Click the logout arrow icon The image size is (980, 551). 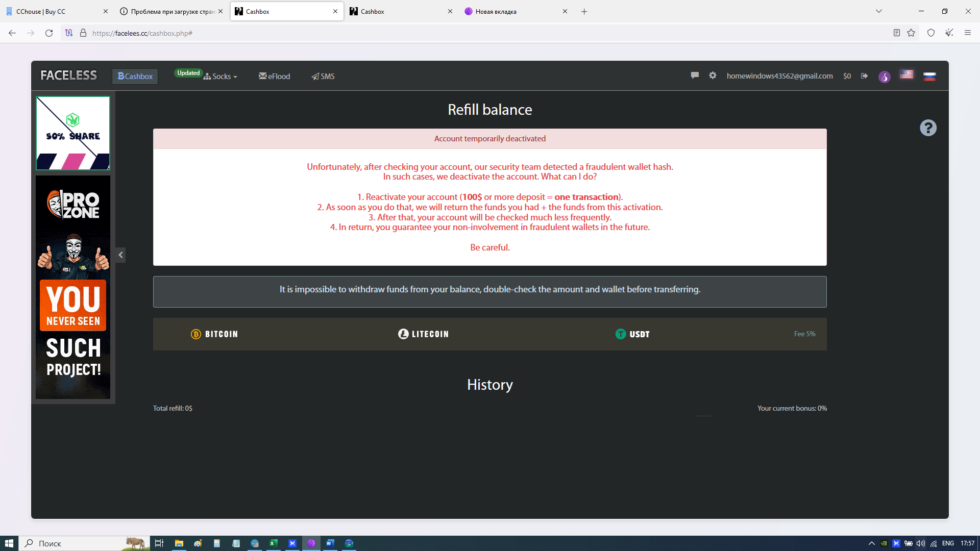[864, 76]
